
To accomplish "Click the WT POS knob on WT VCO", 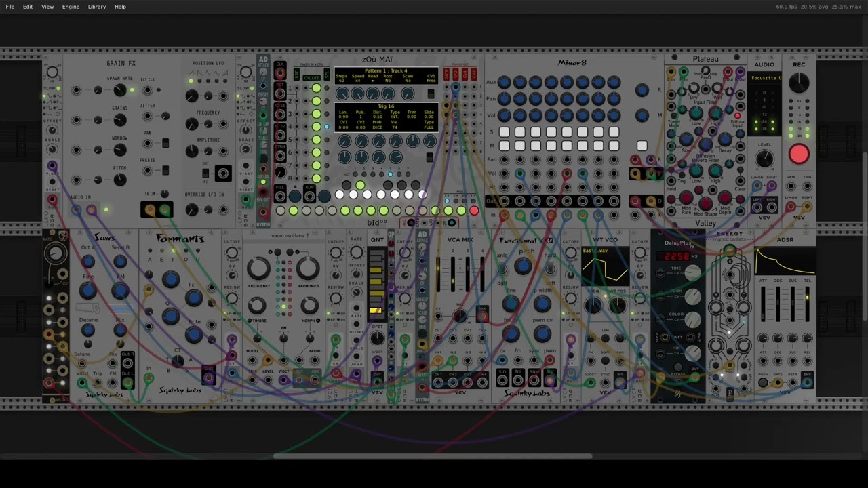I will pos(617,306).
